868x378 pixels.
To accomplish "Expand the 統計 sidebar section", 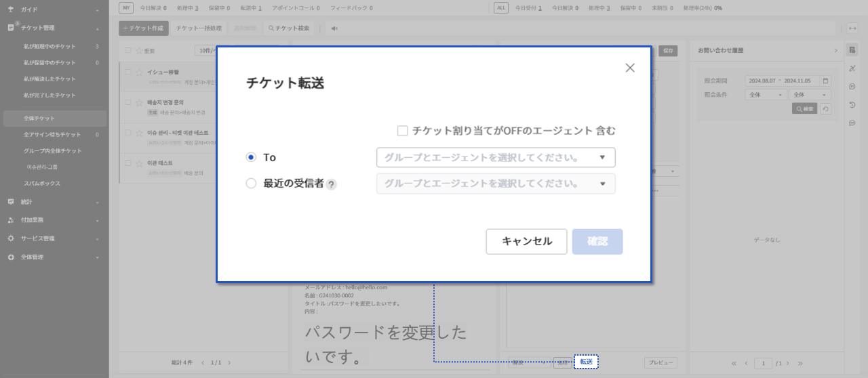I will (x=54, y=202).
